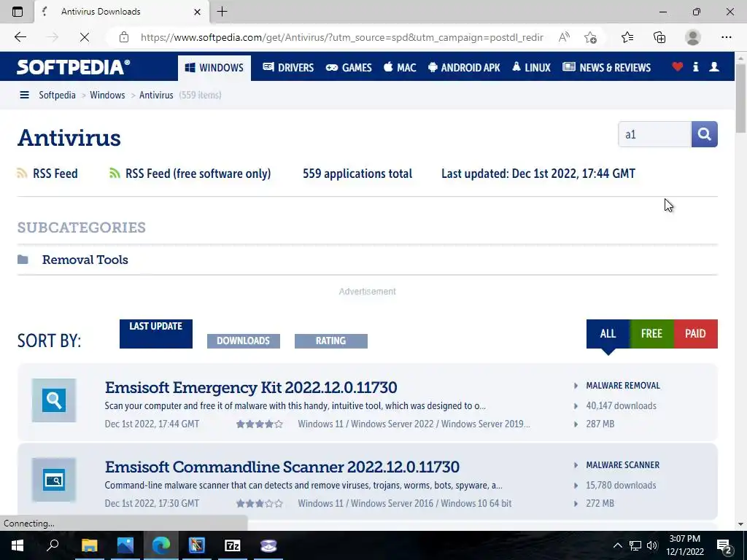747x560 pixels.
Task: Open the info icon in header
Action: click(695, 66)
